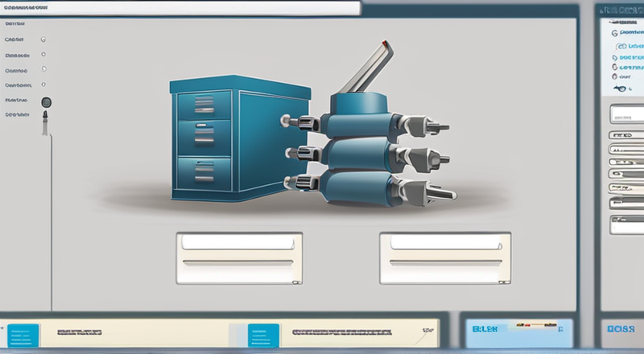Click the light blue button at bottom right
Image resolution: width=644 pixels, height=354 pixels.
point(518,331)
